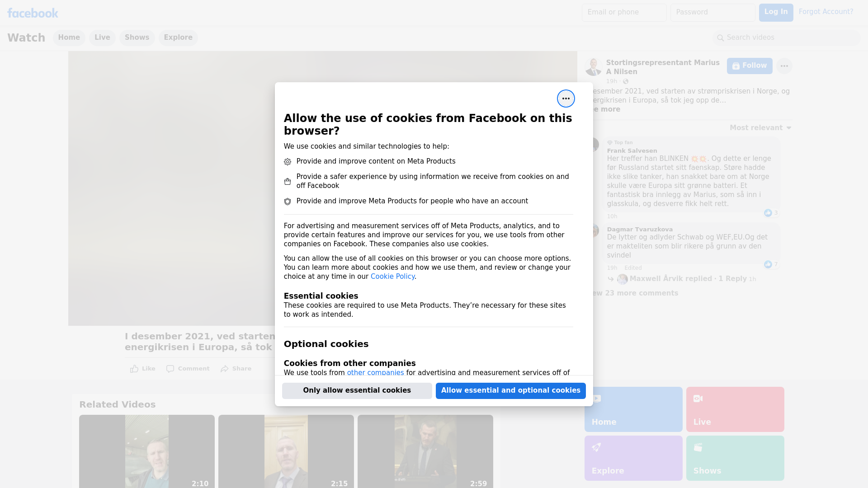Select the Shows tab in Watch
Screen dimensions: 868x488
point(137,38)
